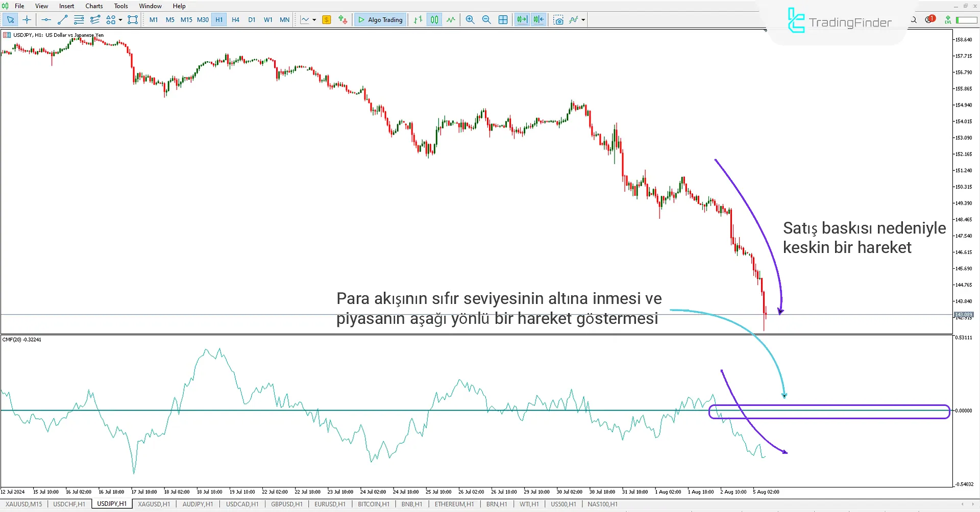
Task: Switch chart to candlestick mode
Action: tap(434, 20)
